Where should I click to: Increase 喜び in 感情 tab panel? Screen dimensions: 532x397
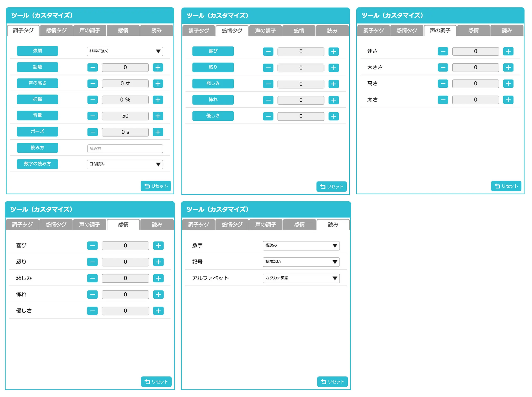pos(158,246)
